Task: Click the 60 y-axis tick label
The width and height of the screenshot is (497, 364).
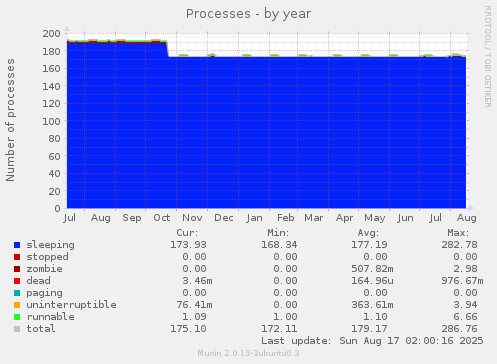Action: tap(54, 156)
